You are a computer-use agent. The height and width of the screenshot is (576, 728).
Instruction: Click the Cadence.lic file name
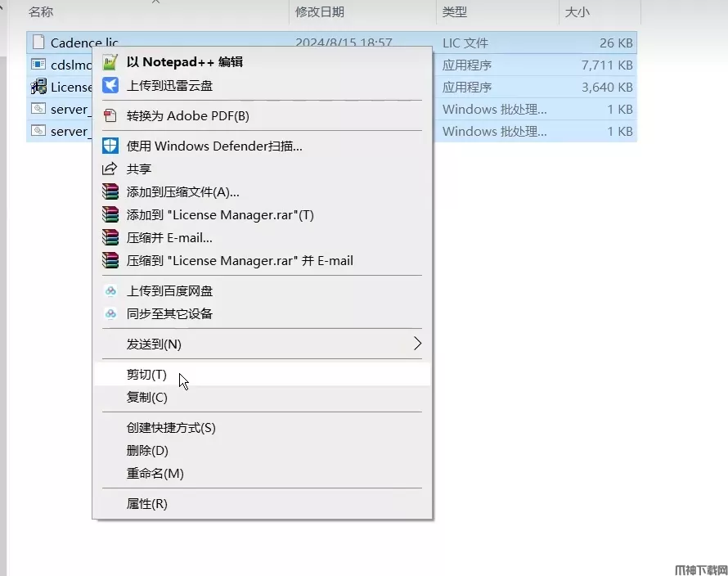click(84, 43)
